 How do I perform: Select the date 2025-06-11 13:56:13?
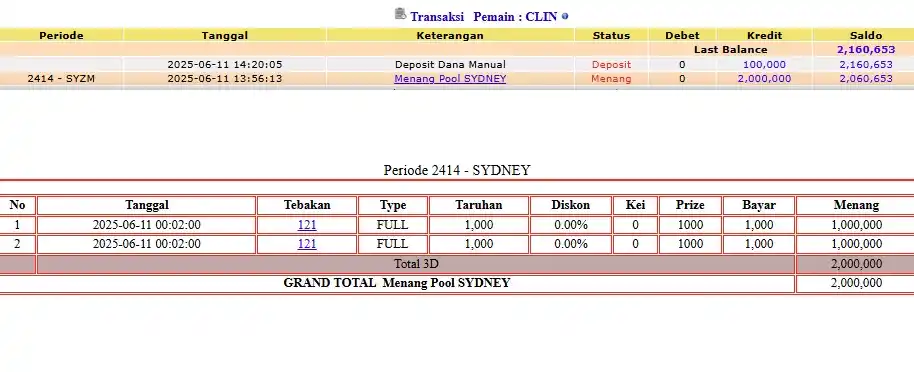(x=225, y=79)
